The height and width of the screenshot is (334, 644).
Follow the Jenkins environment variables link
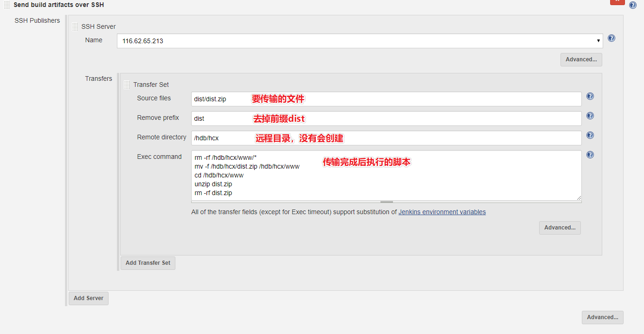coord(442,212)
